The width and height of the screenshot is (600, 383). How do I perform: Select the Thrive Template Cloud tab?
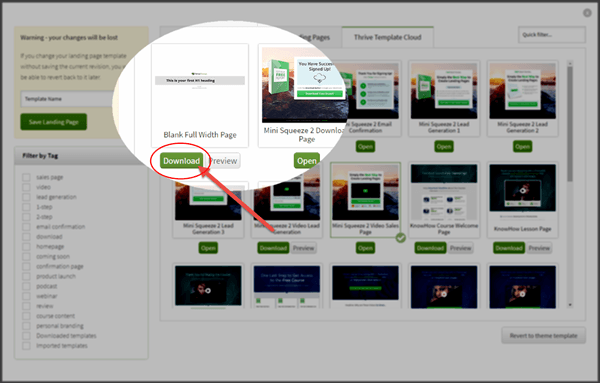[387, 37]
